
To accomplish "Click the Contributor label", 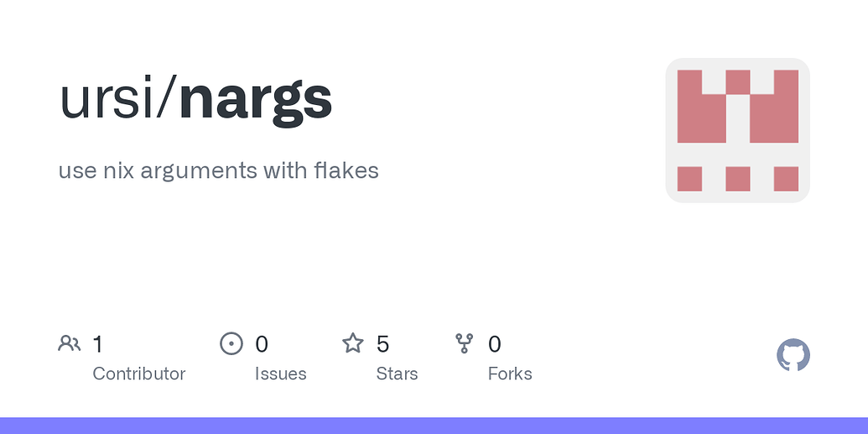I will click(x=139, y=374).
